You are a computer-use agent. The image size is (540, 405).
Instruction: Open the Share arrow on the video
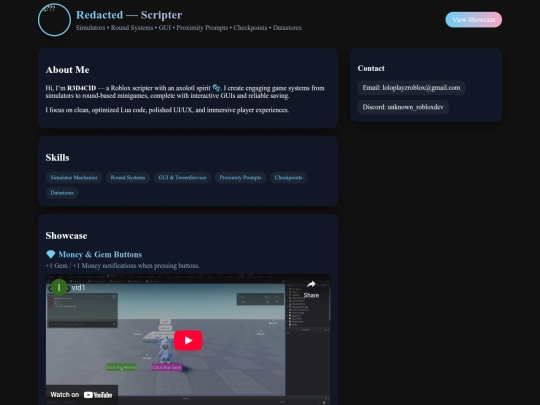[311, 289]
